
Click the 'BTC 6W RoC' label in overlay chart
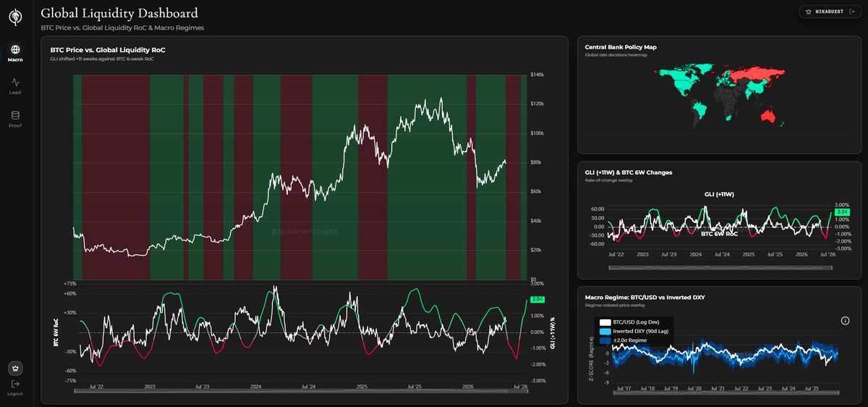[718, 234]
